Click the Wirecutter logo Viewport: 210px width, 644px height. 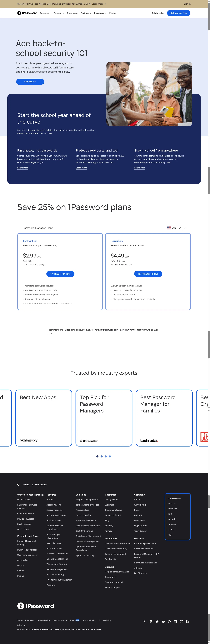pos(89,441)
